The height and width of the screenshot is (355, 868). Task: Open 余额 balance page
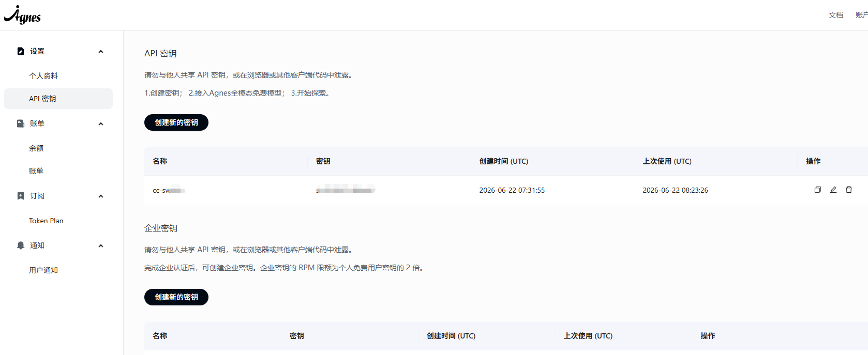36,148
